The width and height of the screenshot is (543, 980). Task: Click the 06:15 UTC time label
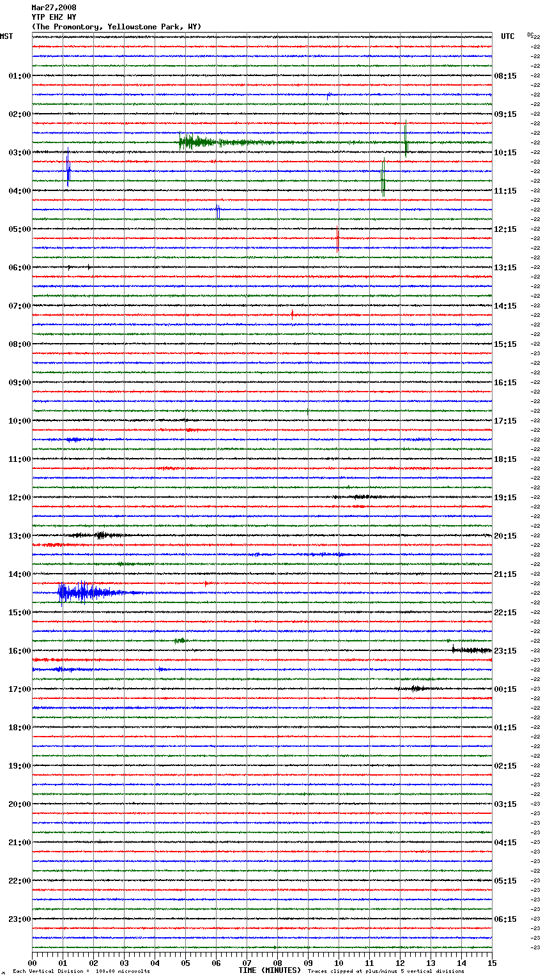pos(505,919)
